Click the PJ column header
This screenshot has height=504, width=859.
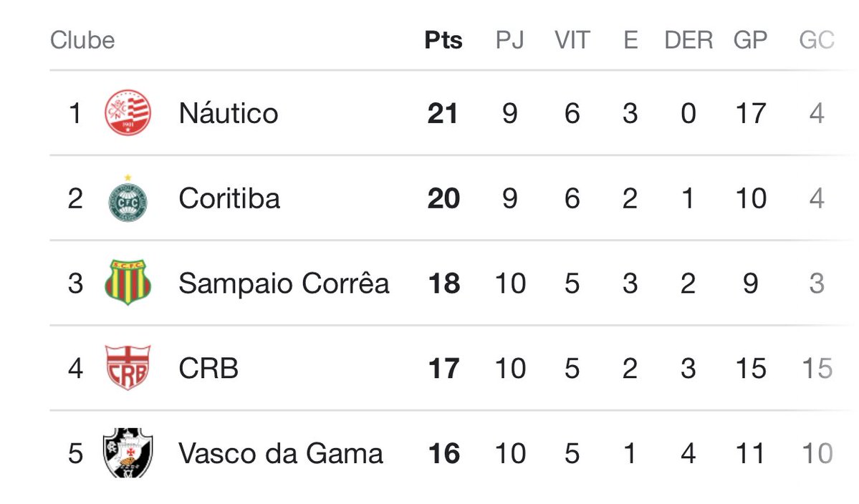click(509, 40)
